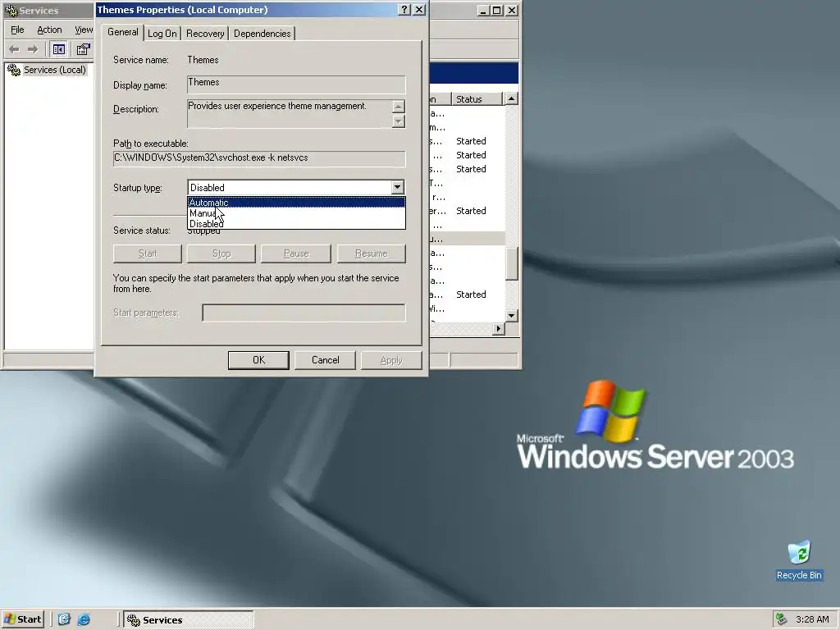The height and width of the screenshot is (630, 840).
Task: Choose Automatic from Startup type list
Action: tap(296, 203)
